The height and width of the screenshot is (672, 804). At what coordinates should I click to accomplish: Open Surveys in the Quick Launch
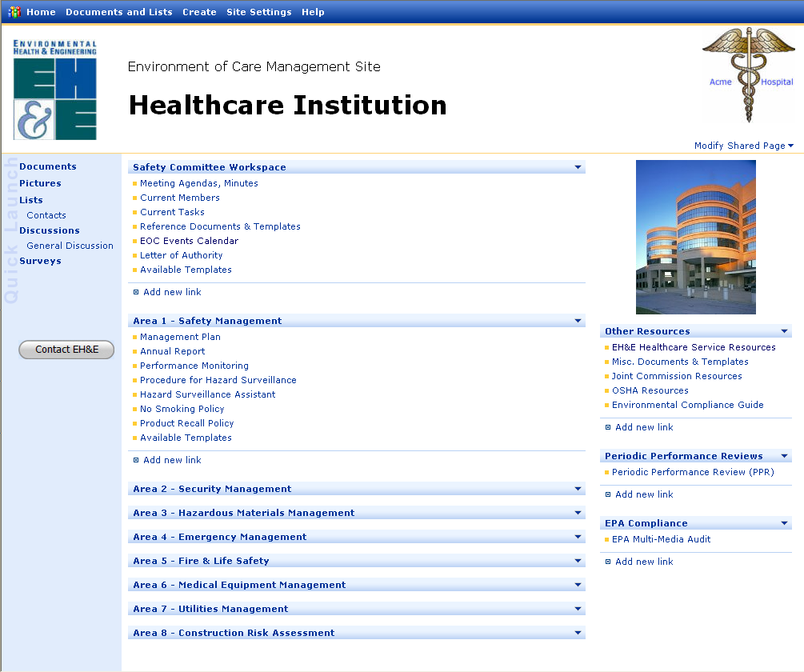click(40, 261)
